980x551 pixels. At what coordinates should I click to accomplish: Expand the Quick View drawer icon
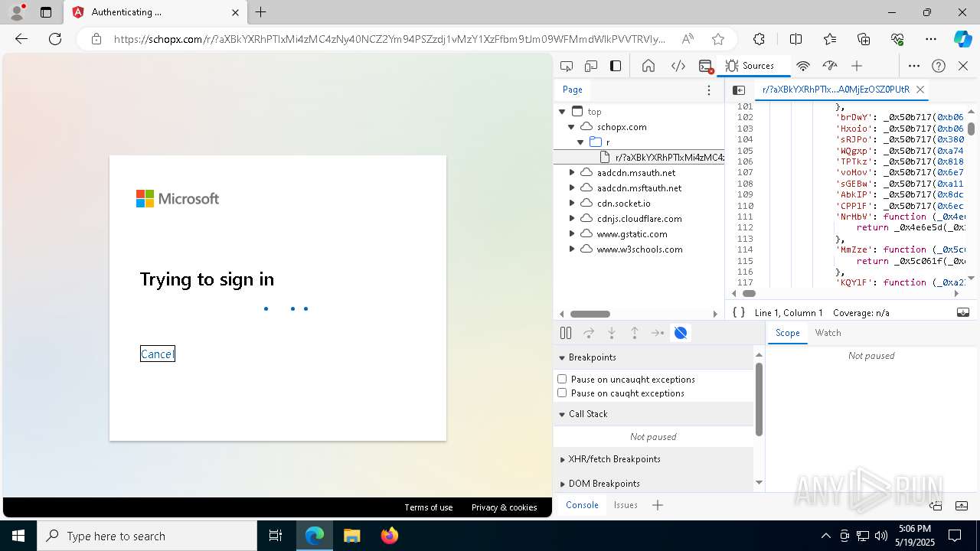click(x=962, y=505)
